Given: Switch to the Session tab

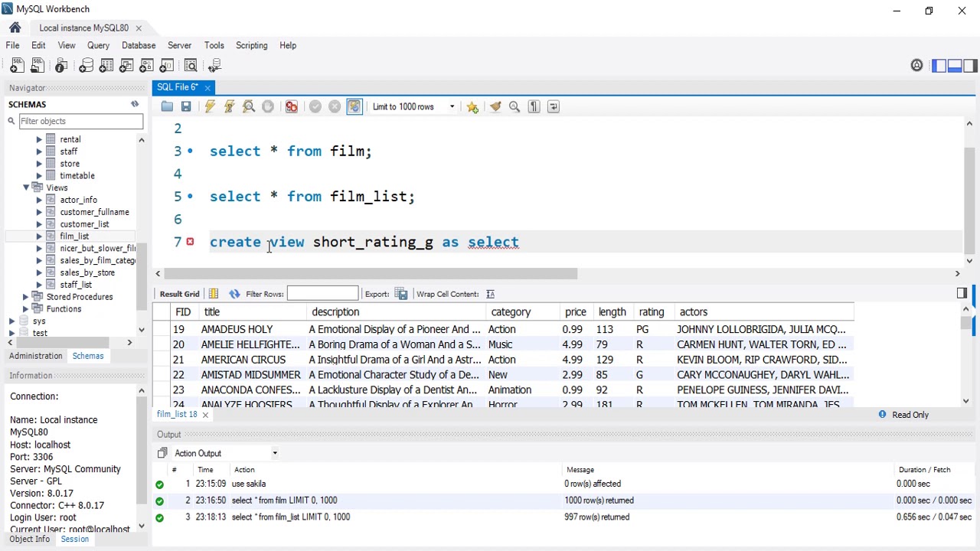Looking at the screenshot, I should [75, 539].
